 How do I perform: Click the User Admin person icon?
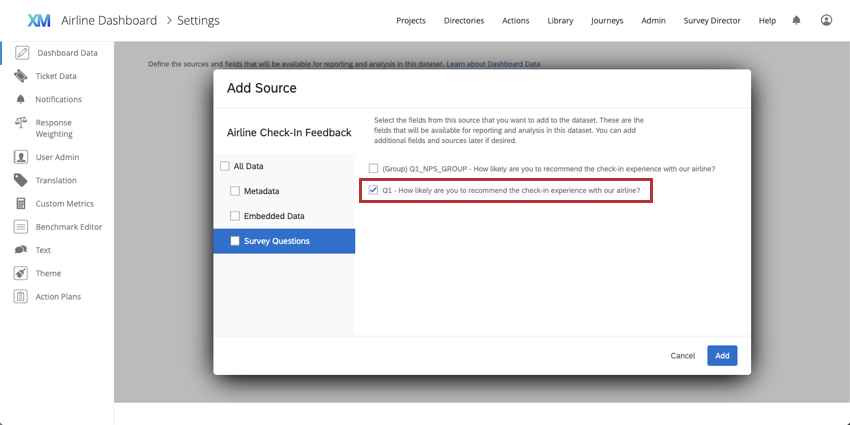coord(21,157)
